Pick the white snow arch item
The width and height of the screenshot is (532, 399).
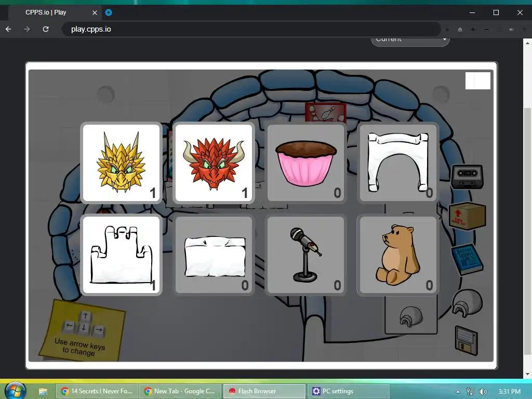(x=398, y=163)
